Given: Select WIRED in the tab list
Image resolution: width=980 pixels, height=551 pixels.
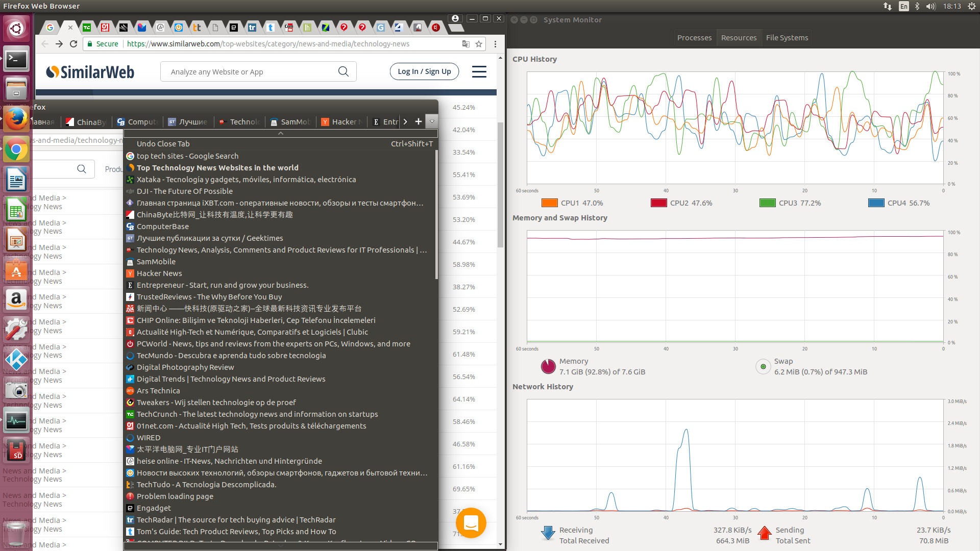Looking at the screenshot, I should (281, 438).
